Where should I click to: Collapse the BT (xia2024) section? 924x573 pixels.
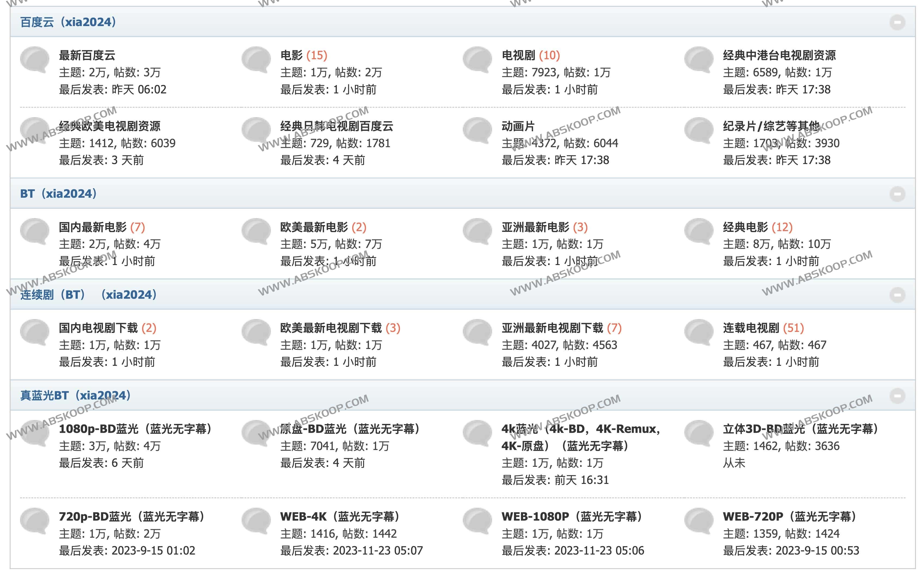[897, 194]
